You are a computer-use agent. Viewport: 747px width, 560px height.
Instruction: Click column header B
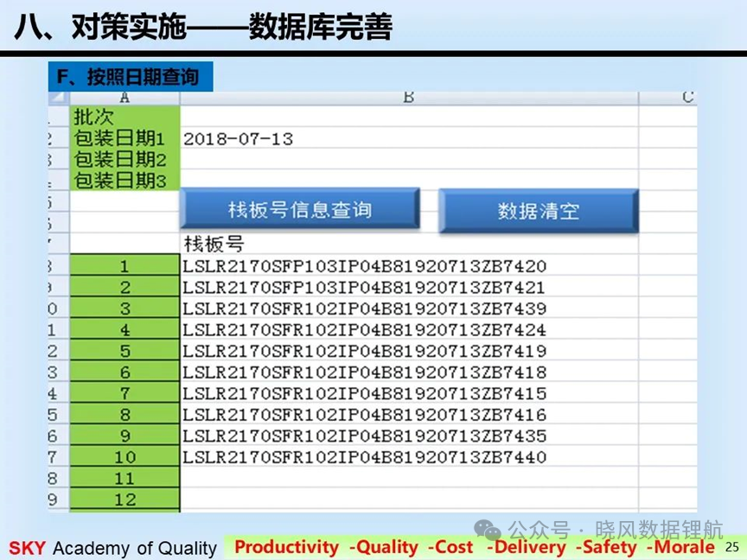(x=409, y=99)
